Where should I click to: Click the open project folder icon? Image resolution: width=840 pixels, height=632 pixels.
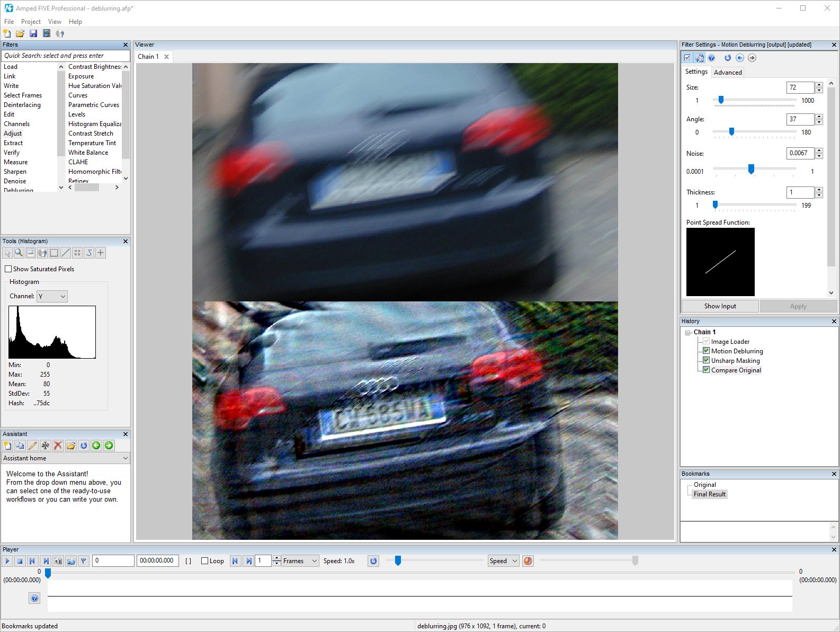click(20, 33)
